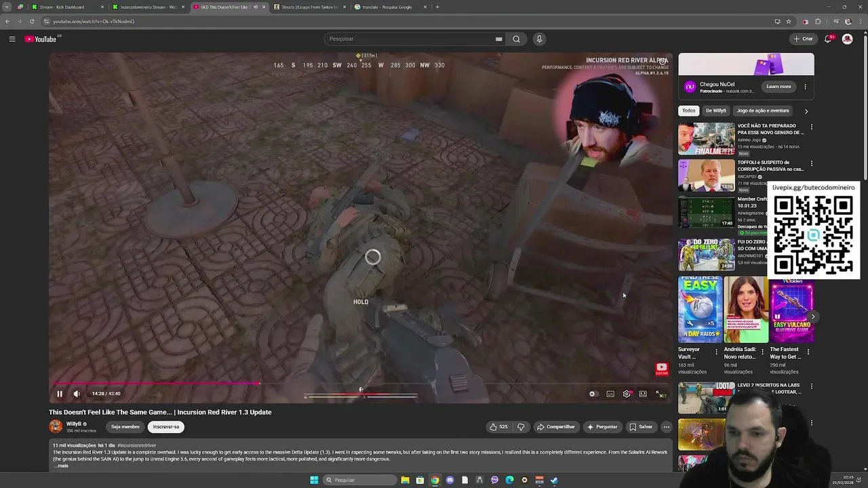The image size is (868, 488).
Task: Click the browser address bar URL
Action: [x=94, y=21]
